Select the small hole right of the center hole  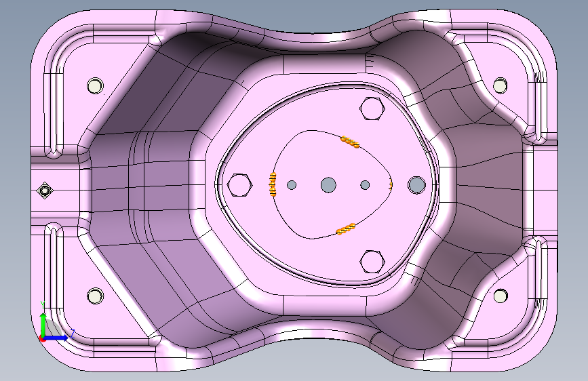click(x=365, y=185)
